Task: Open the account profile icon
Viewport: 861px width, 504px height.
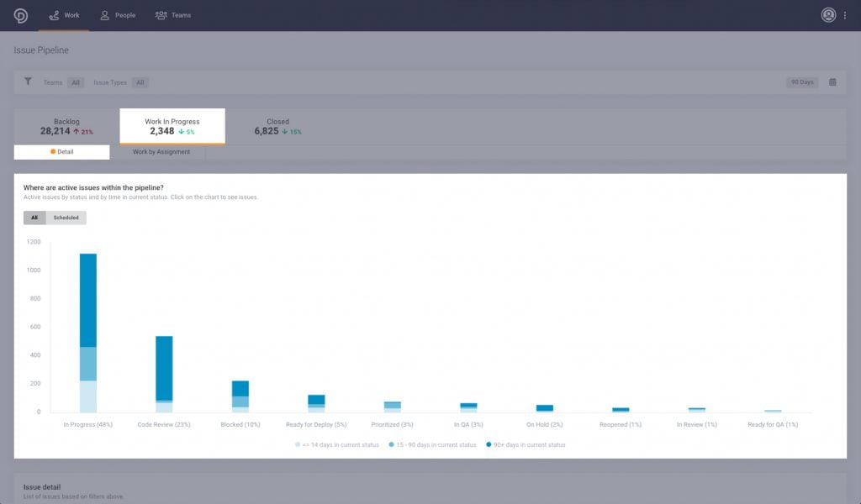Action: [827, 14]
